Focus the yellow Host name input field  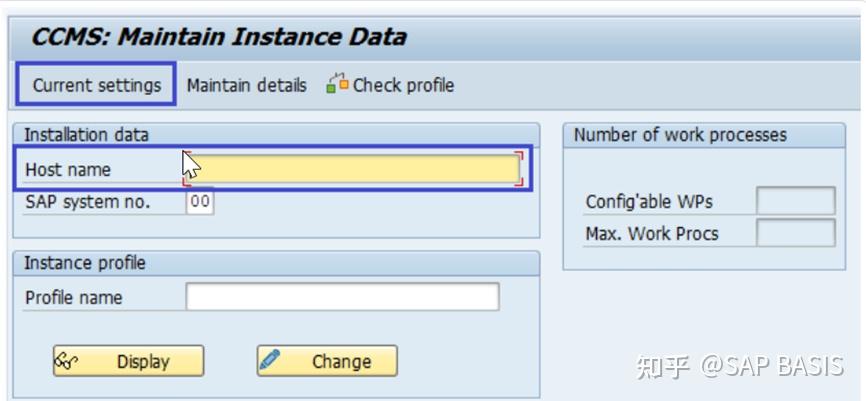tap(352, 168)
